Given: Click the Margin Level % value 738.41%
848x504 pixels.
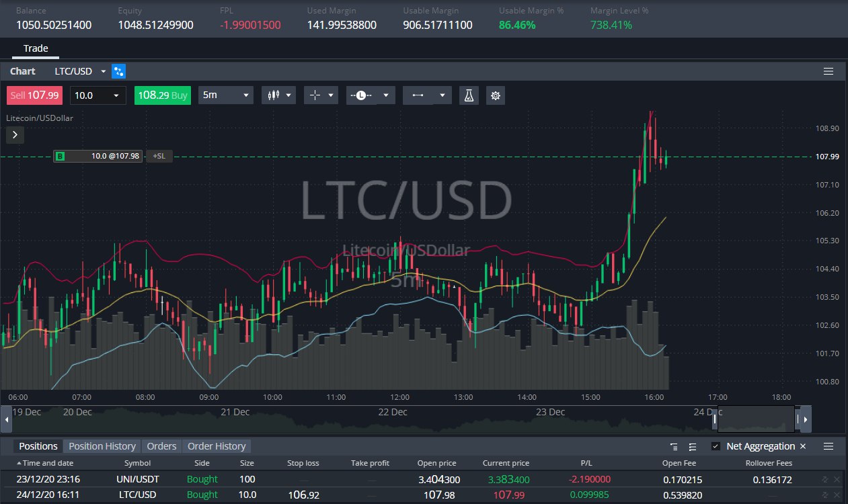Looking at the screenshot, I should [611, 25].
